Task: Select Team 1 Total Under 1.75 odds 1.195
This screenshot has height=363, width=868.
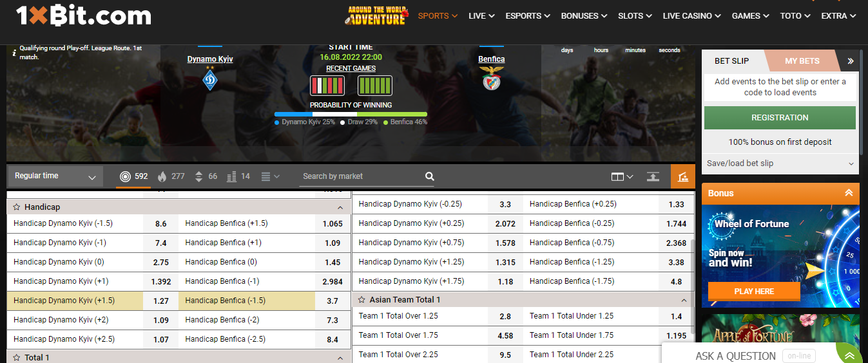Action: 677,336
